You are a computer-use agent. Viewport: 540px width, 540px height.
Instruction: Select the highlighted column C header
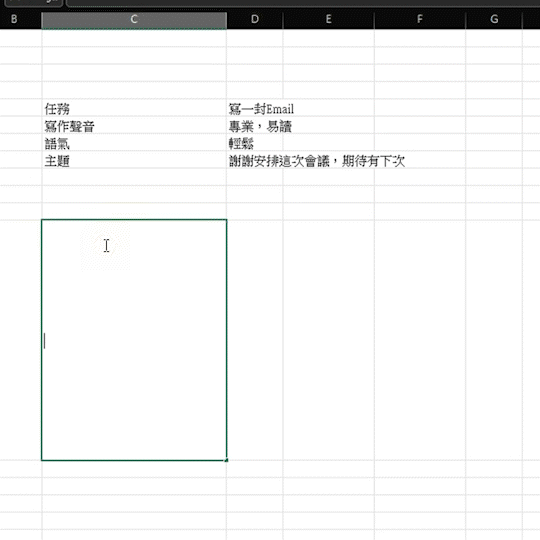point(134,20)
